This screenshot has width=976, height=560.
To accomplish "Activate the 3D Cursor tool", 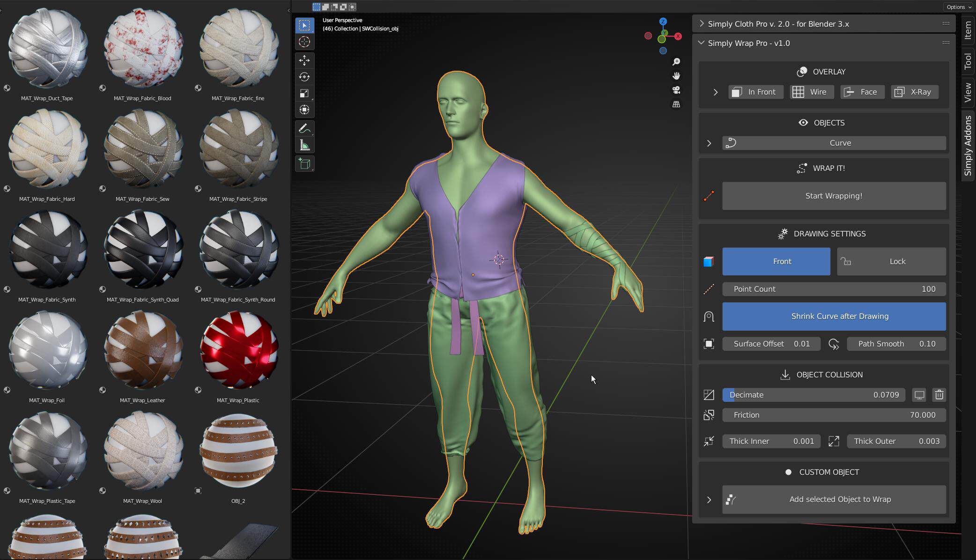I will coord(304,42).
